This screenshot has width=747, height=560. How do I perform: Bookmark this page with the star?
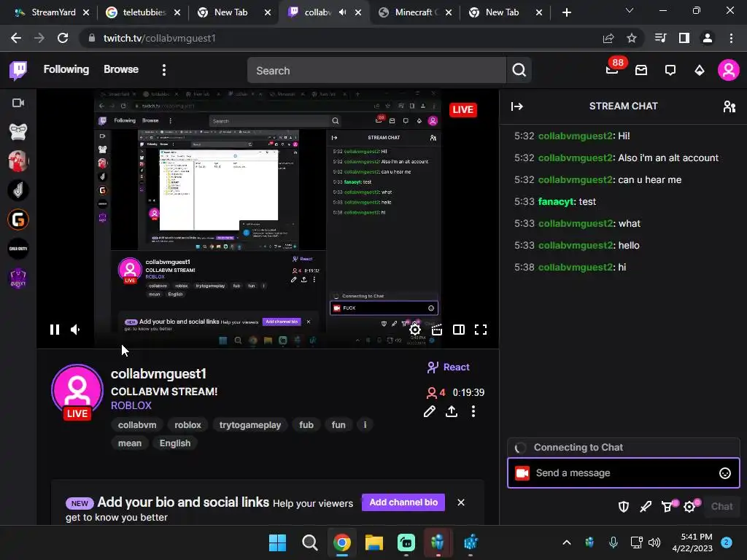[632, 38]
